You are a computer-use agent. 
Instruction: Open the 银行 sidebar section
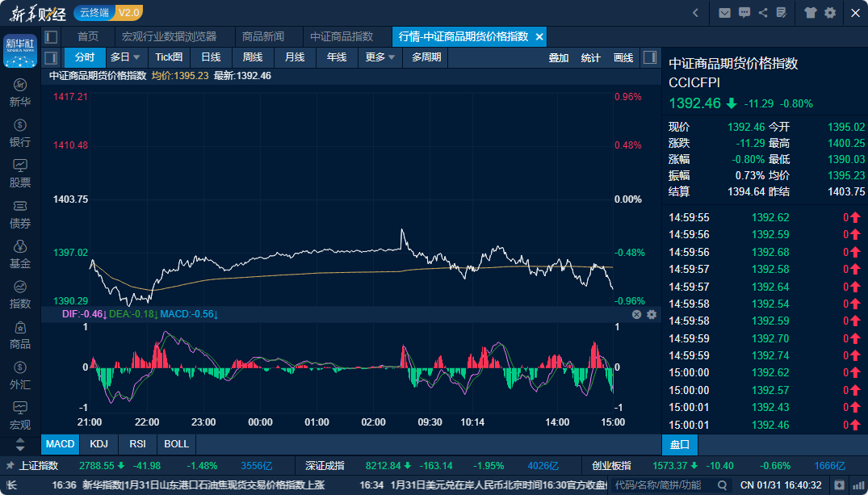pos(20,133)
